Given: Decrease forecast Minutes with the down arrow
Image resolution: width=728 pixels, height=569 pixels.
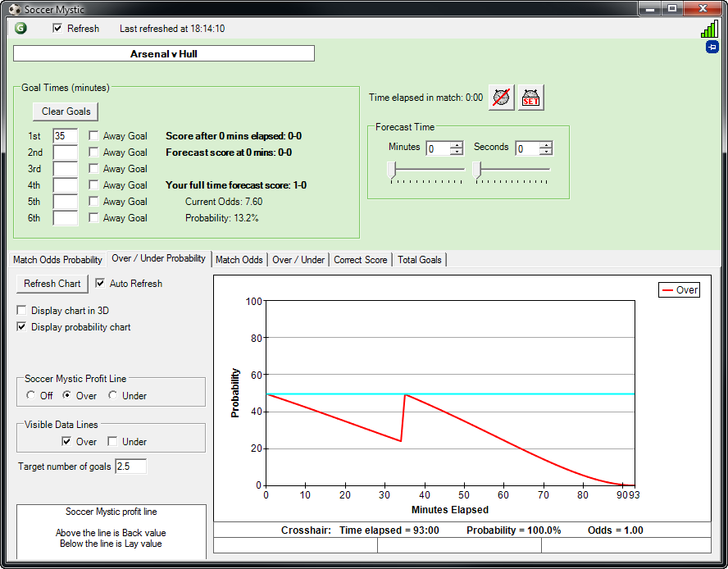Looking at the screenshot, I should click(457, 152).
